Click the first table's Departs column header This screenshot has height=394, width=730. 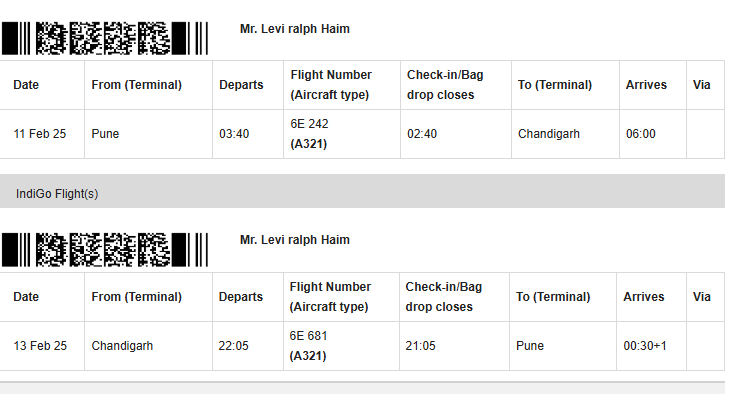[241, 85]
